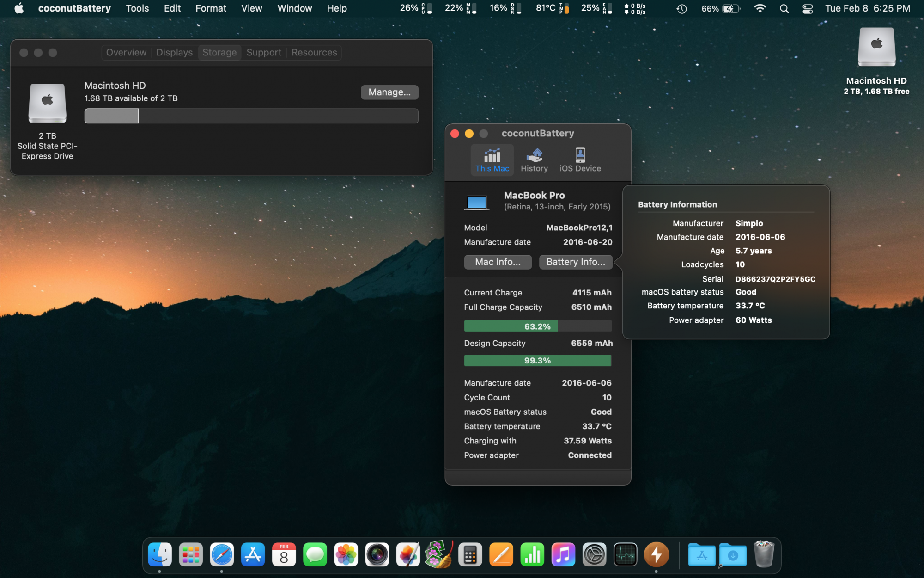Image resolution: width=924 pixels, height=578 pixels.
Task: Open the Downloads folder stack in Dock
Action: [733, 554]
